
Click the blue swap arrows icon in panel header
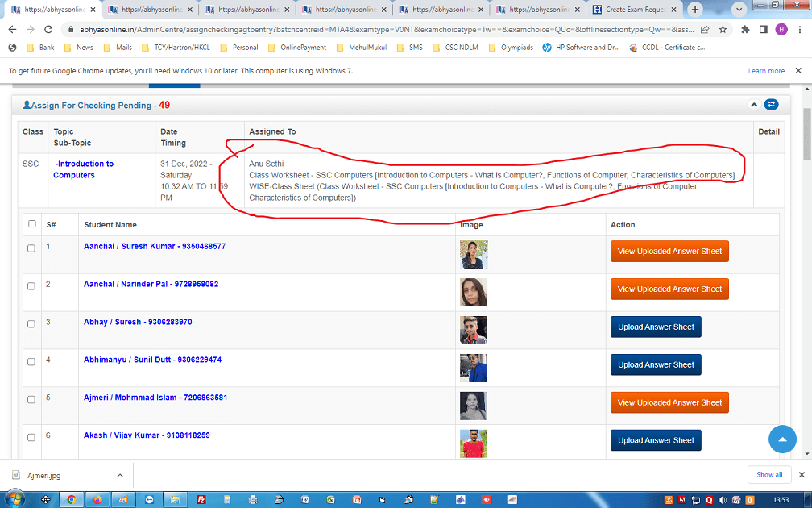tap(771, 105)
